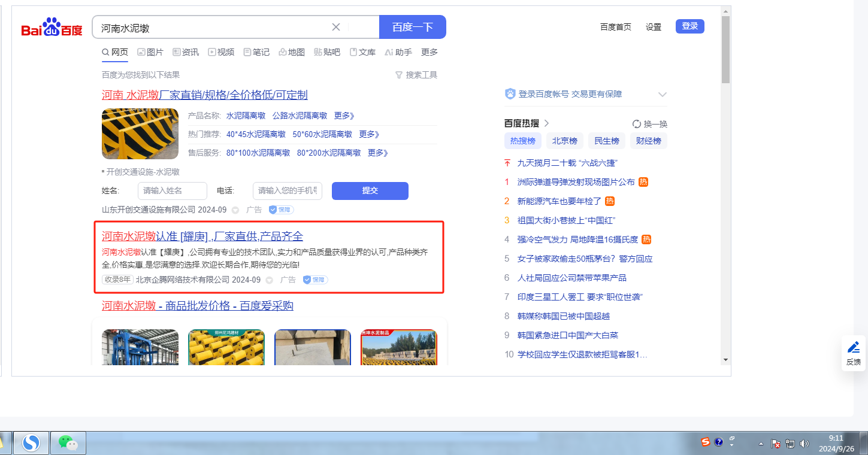The image size is (868, 455).
Task: Open WeChat from the taskbar
Action: 68,443
